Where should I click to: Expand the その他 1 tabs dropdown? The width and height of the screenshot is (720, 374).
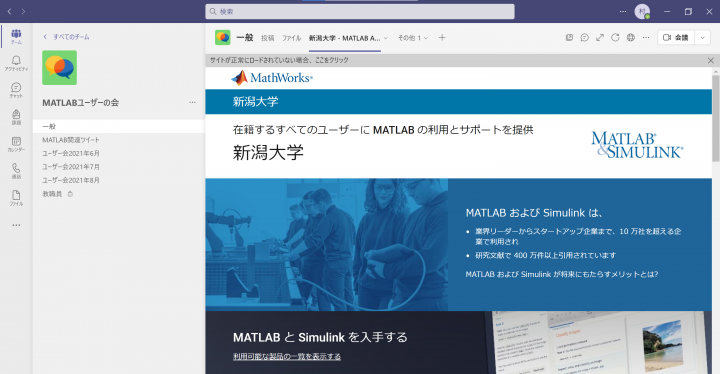412,38
